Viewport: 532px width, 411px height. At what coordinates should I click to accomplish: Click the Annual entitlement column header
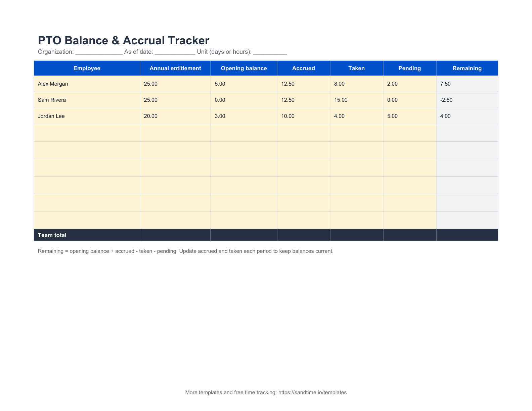click(175, 68)
